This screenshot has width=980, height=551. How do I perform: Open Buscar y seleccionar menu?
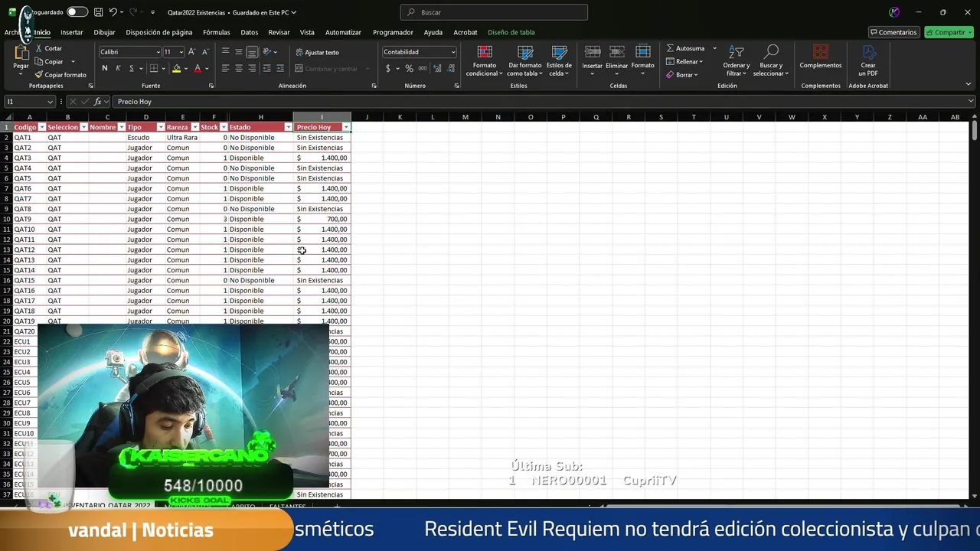pyautogui.click(x=771, y=60)
